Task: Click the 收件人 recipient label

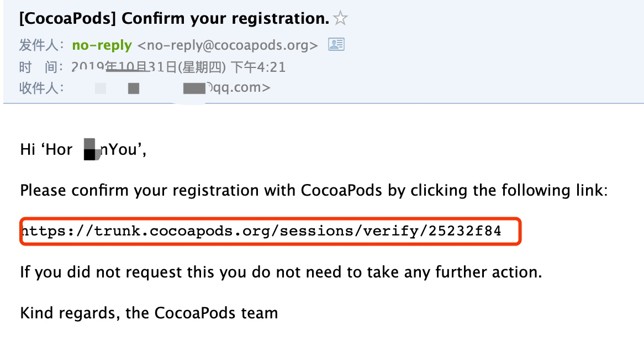Action: click(x=41, y=87)
